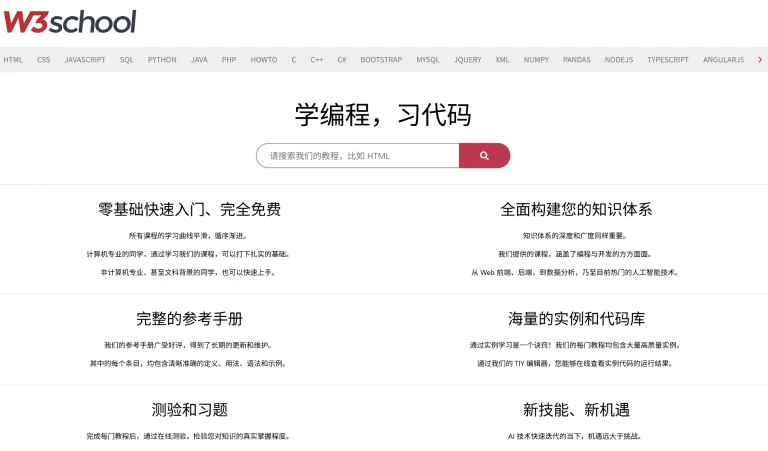Open the NUMPY tutorial
Image resolution: width=768 pixels, height=451 pixels.
[x=536, y=60]
